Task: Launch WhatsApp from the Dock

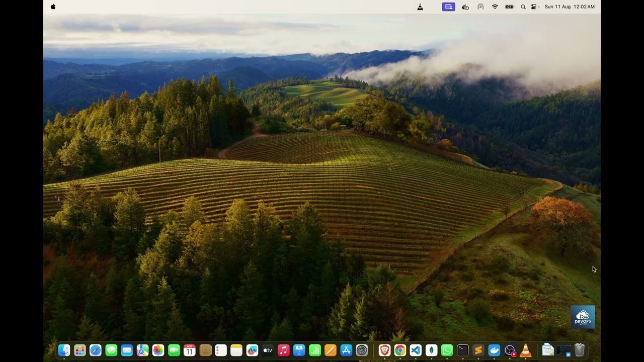Action: pyautogui.click(x=447, y=350)
